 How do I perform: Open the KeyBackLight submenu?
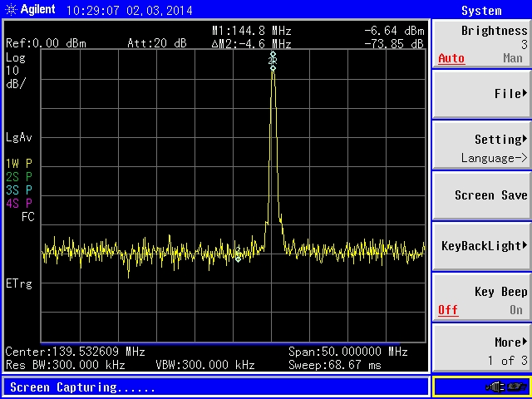tap(481, 246)
